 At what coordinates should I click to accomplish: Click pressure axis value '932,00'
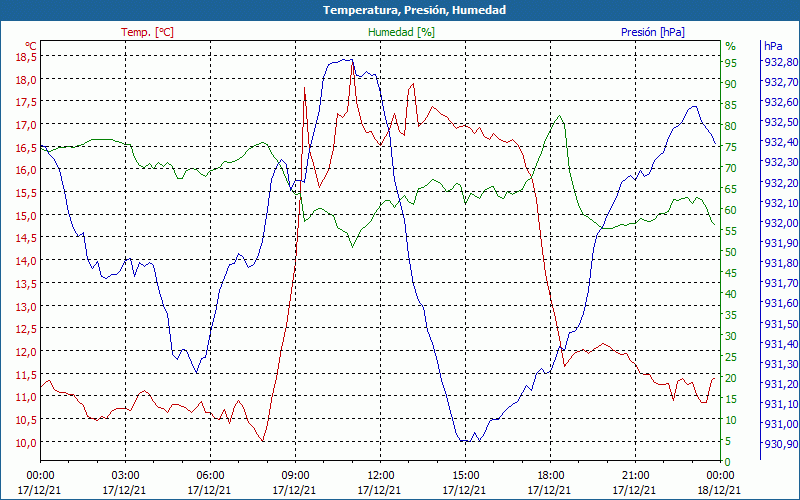coord(779,223)
